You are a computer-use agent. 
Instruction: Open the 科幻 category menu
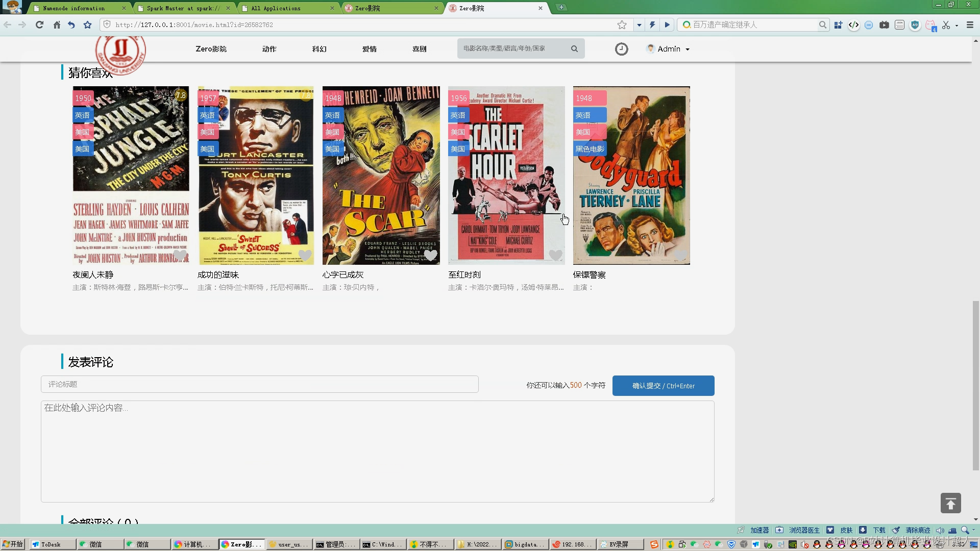[319, 49]
